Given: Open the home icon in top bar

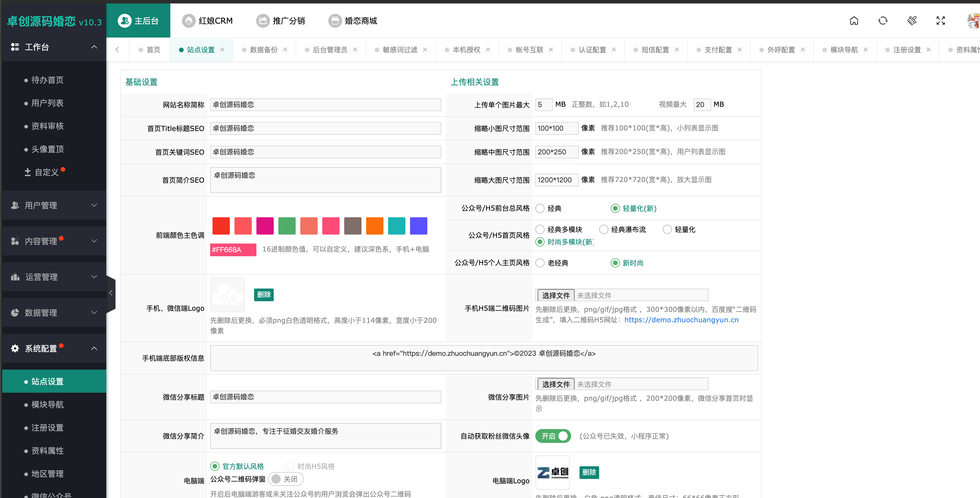Looking at the screenshot, I should coord(854,20).
